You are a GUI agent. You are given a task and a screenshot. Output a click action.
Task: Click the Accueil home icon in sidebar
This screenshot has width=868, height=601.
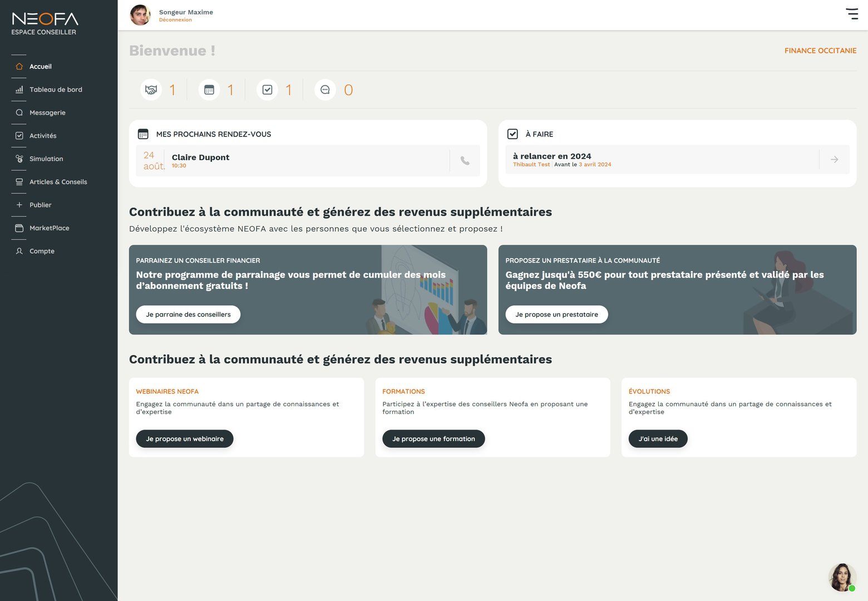point(19,66)
